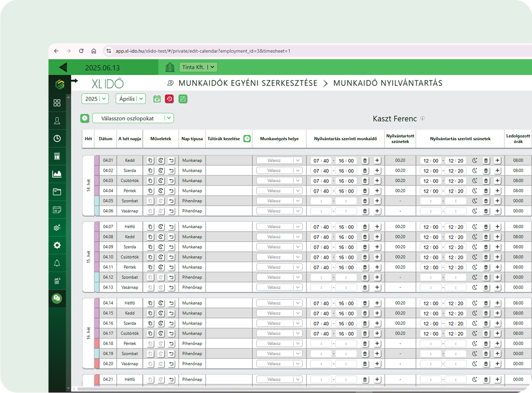Click the moon icon in 04.09 break row
Viewport: 532px width, 393px height.
[475, 247]
